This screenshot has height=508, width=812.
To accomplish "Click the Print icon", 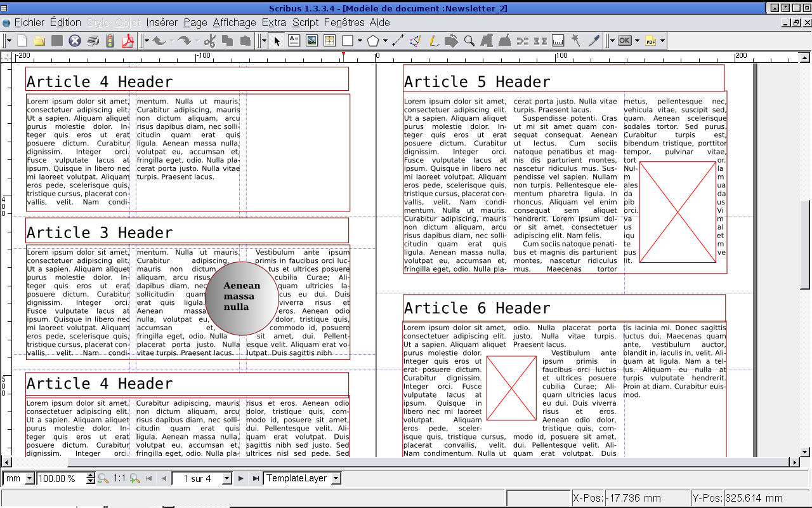I will [x=93, y=41].
